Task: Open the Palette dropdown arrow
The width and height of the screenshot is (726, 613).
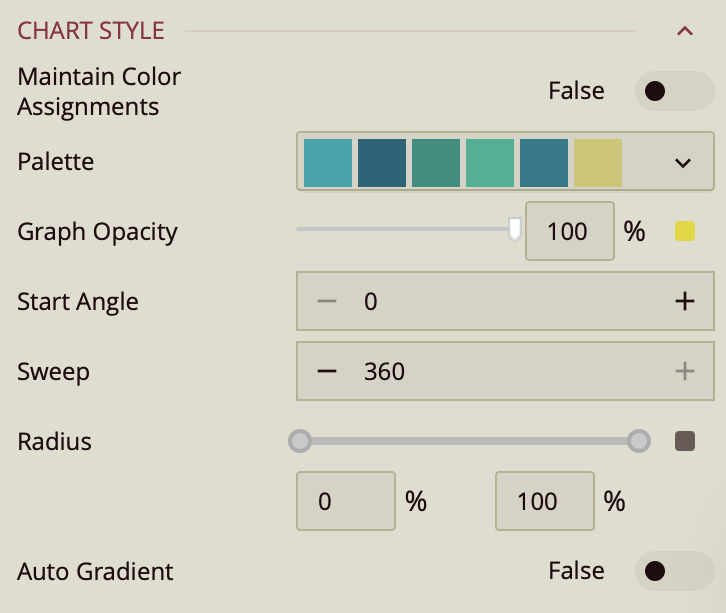Action: point(684,163)
